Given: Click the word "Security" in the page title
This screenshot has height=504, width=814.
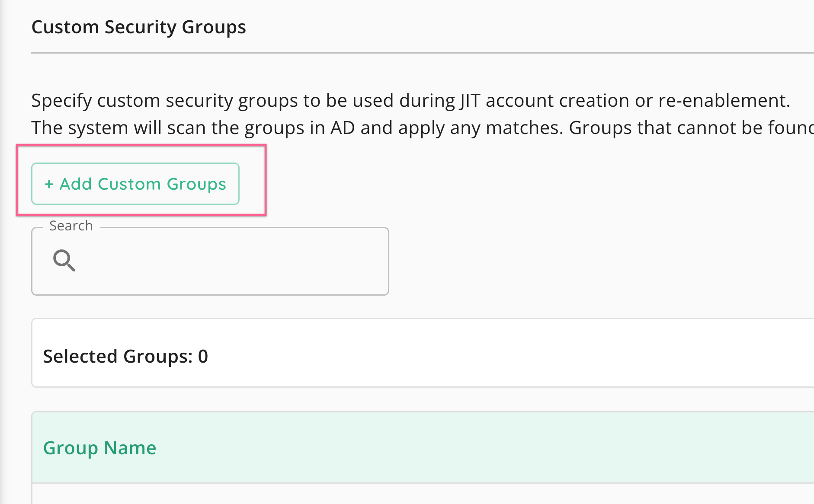Looking at the screenshot, I should point(141,27).
